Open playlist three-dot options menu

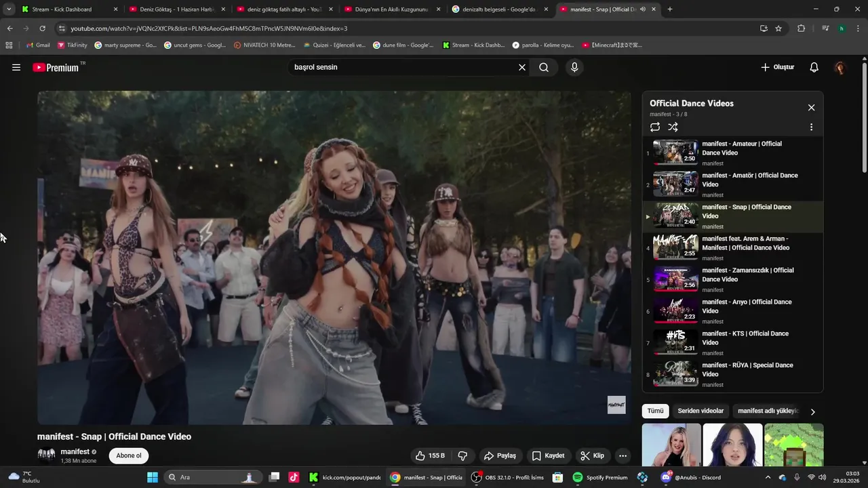pos(811,127)
